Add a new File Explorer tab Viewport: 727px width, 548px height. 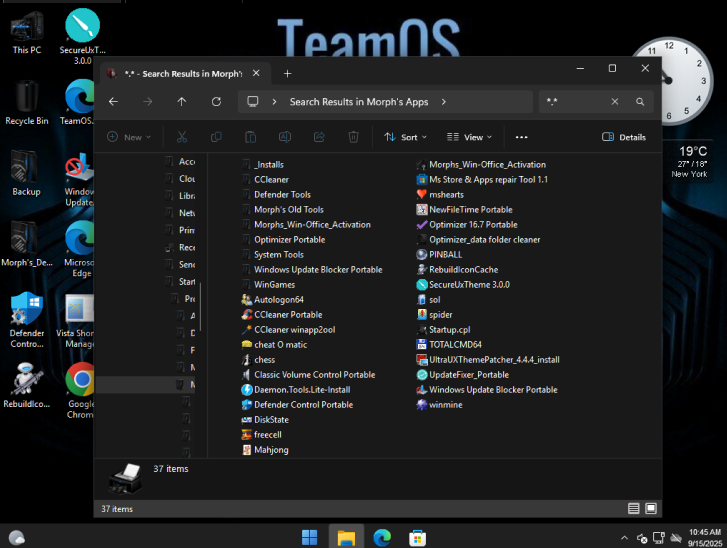(x=287, y=74)
